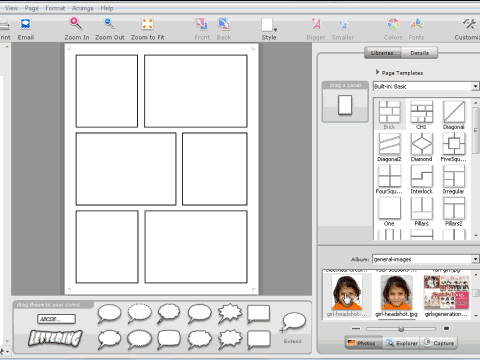Select the Brick page template
The width and height of the screenshot is (480, 360).
(389, 115)
